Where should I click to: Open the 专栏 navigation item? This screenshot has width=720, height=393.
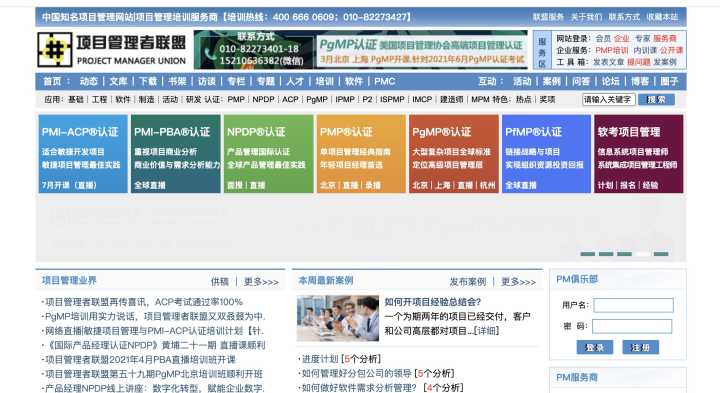[x=236, y=81]
